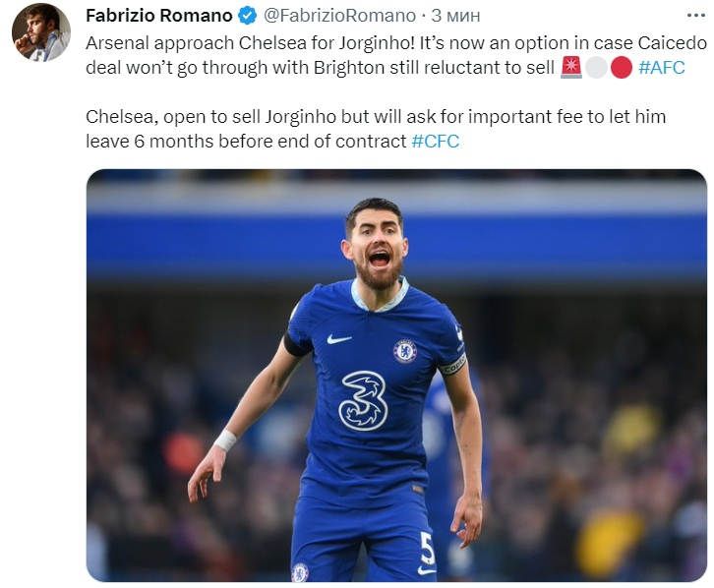Click the "3" sponsor logo on the shirt
Screen dimensions: 714x588
point(364,400)
